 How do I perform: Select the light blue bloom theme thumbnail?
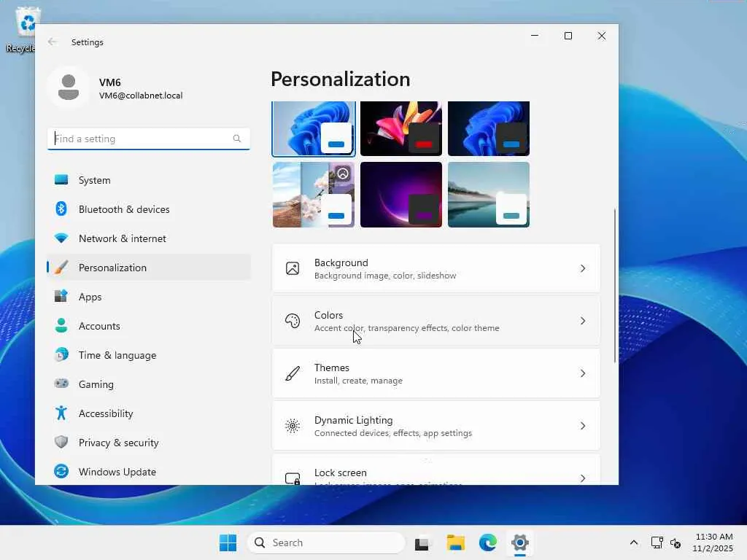[314, 128]
